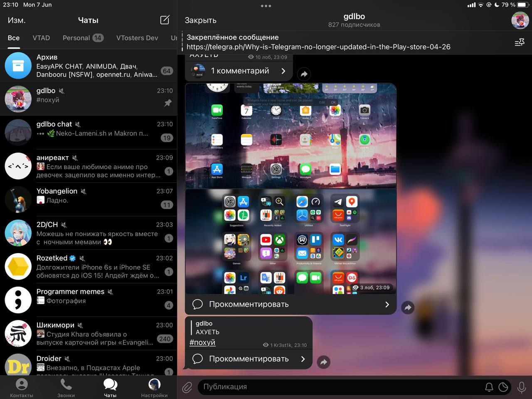Open the аниреакт chat
Screen dimensions: 532x399
(89, 166)
